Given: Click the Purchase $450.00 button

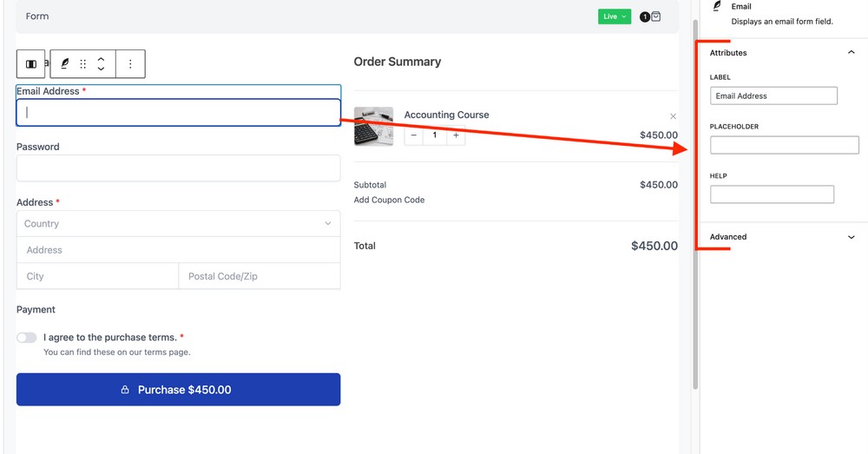Looking at the screenshot, I should (178, 390).
